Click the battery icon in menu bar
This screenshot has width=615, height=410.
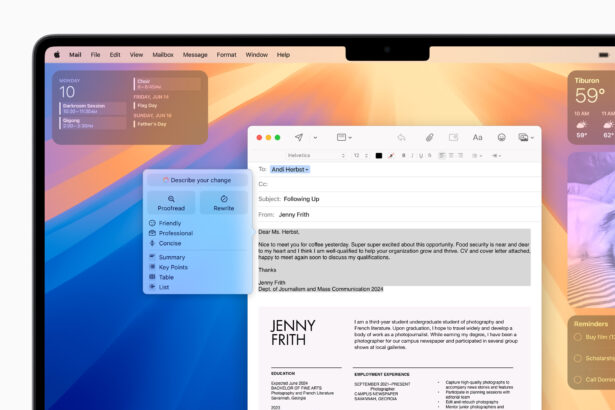604,55
